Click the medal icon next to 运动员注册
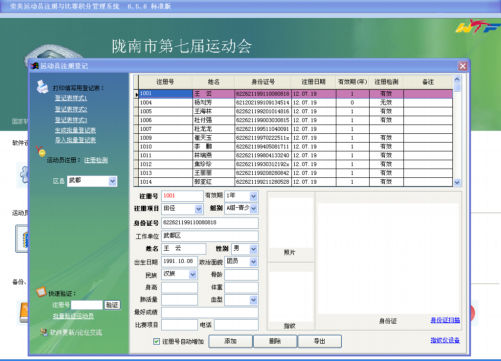Viewport: 501px width, 361px height. pos(41,152)
